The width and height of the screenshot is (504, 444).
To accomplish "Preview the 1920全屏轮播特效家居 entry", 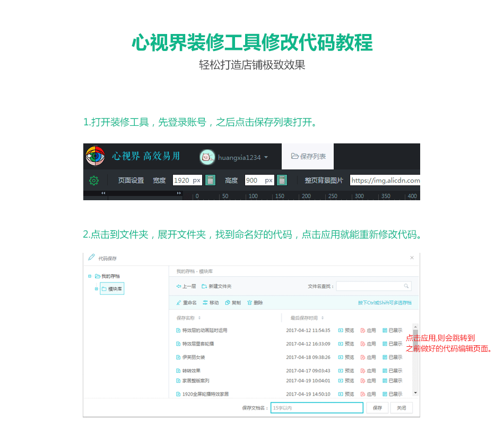I will [x=346, y=394].
